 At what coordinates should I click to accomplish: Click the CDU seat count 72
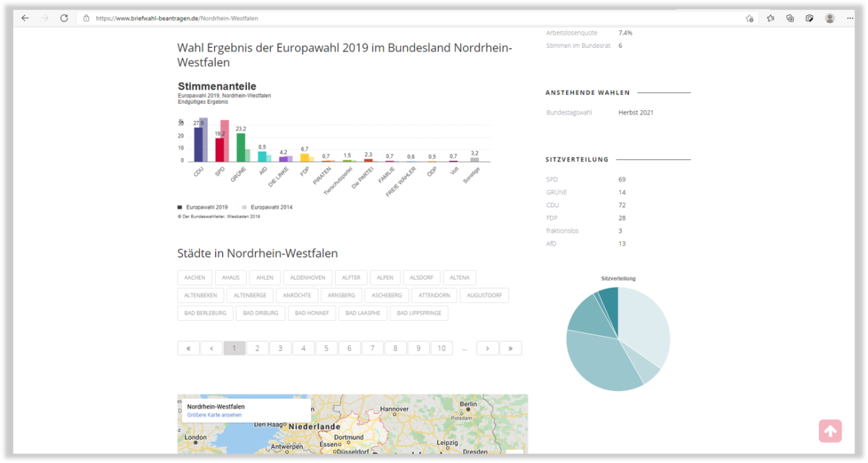(622, 205)
